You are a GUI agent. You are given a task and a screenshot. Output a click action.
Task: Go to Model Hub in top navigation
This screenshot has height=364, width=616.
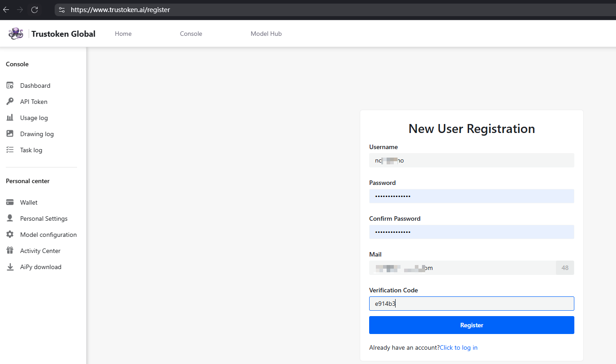point(266,34)
